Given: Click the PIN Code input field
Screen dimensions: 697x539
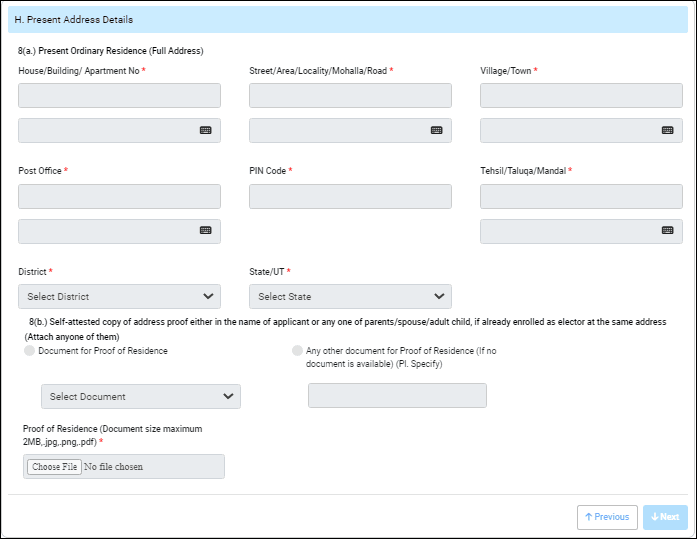Looking at the screenshot, I should point(350,196).
